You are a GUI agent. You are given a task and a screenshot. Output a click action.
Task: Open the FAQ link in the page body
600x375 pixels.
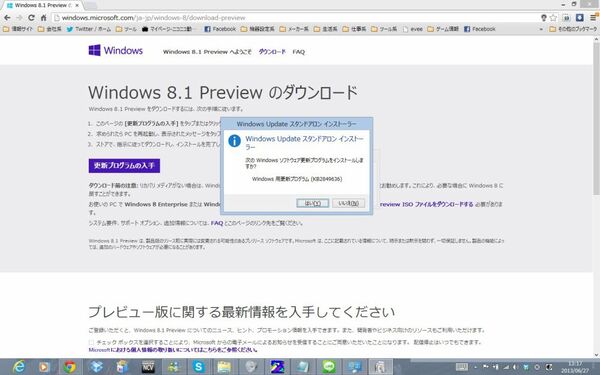[217, 223]
